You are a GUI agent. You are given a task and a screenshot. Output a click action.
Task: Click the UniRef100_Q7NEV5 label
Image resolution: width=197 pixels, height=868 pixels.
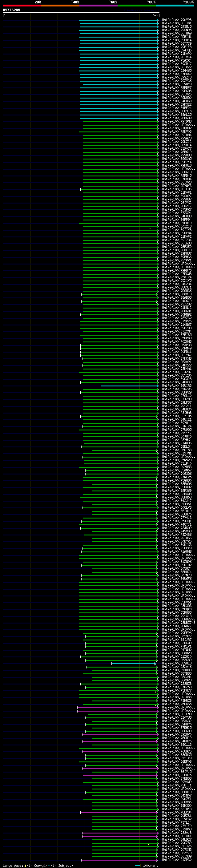[177, 477]
